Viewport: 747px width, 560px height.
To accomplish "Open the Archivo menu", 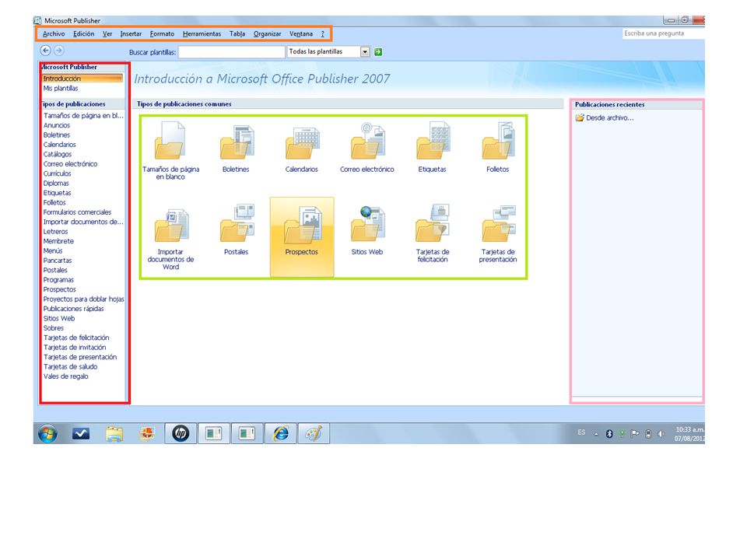I will tap(54, 33).
